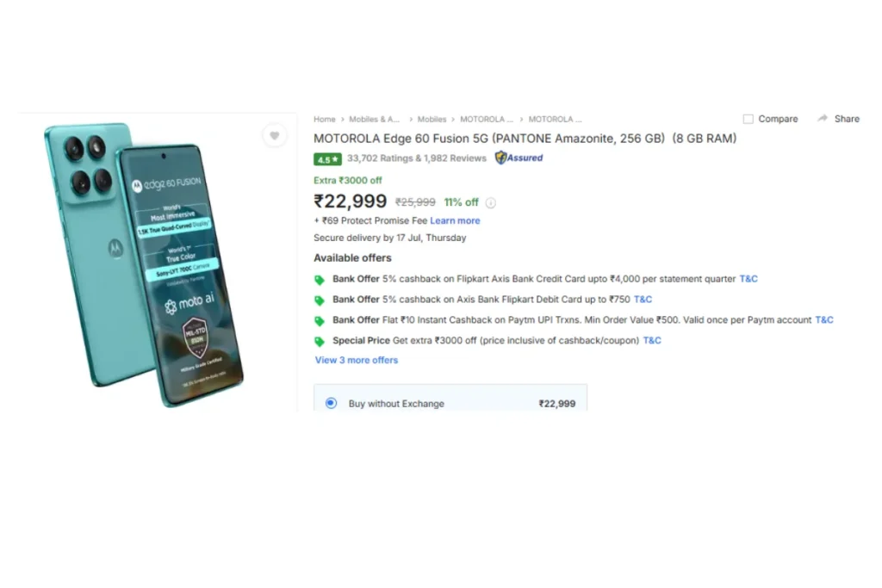Tick the Compare checkbox
This screenshot has width=882, height=588.
coord(748,119)
